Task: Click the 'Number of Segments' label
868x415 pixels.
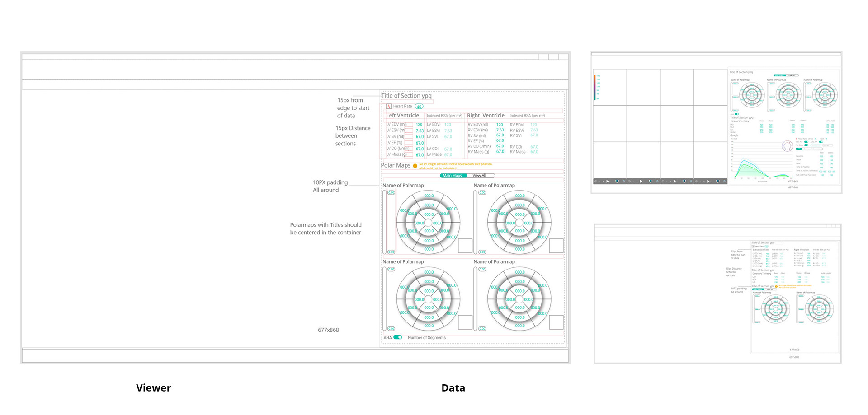Action: 427,338
